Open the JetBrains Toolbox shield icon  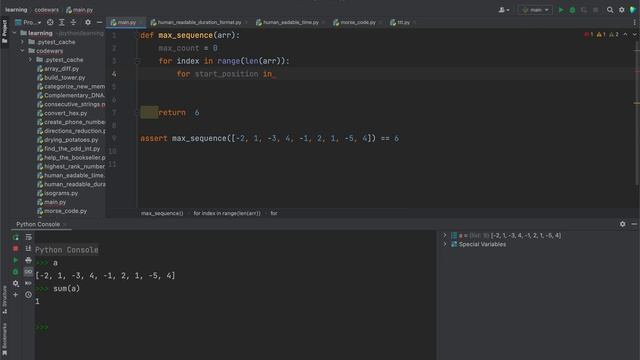tap(633, 10)
